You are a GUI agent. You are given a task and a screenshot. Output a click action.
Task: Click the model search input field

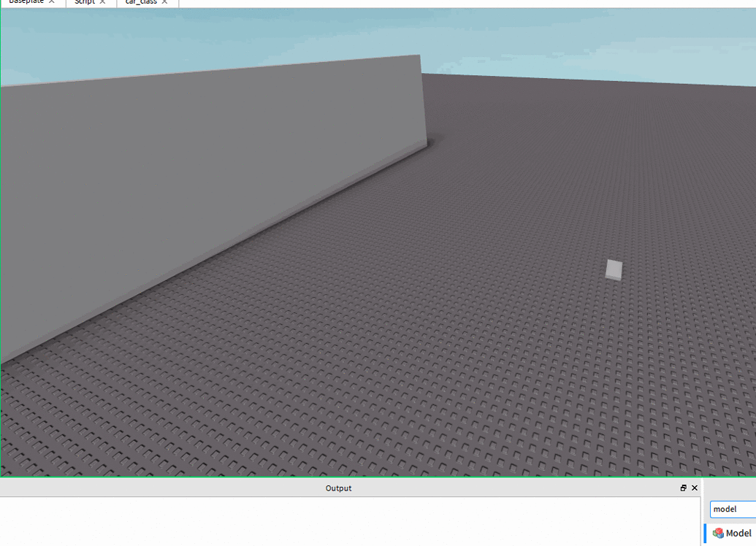[x=730, y=509]
